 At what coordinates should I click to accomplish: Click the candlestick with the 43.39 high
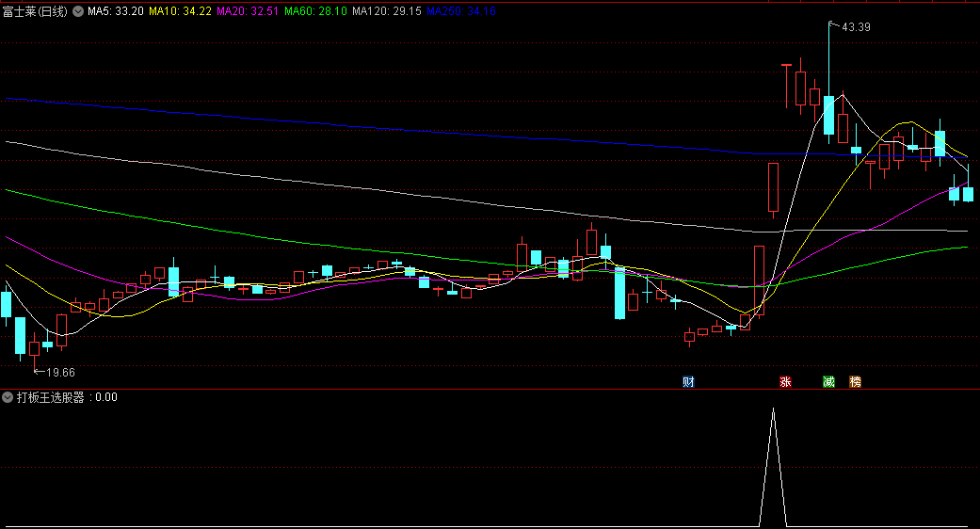(828, 115)
